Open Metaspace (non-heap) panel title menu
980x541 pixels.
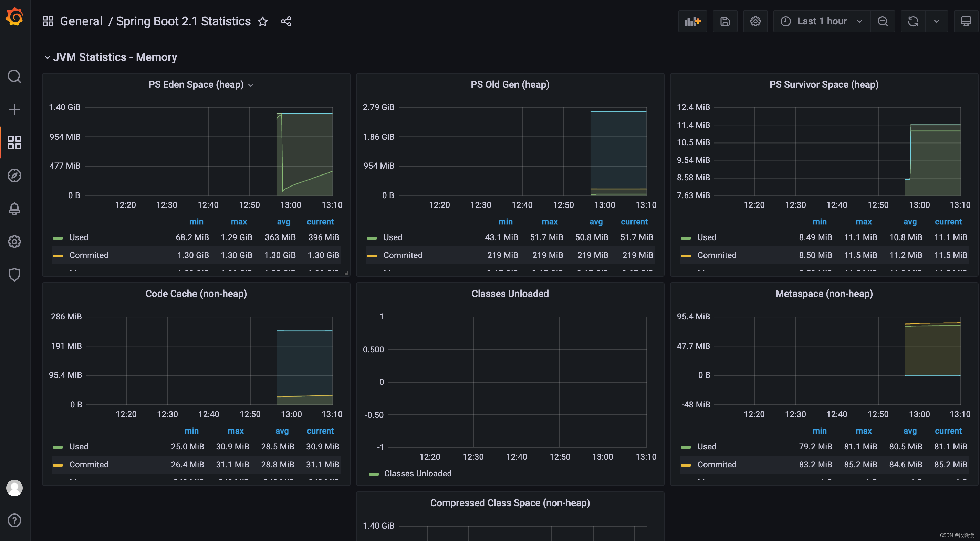click(824, 294)
